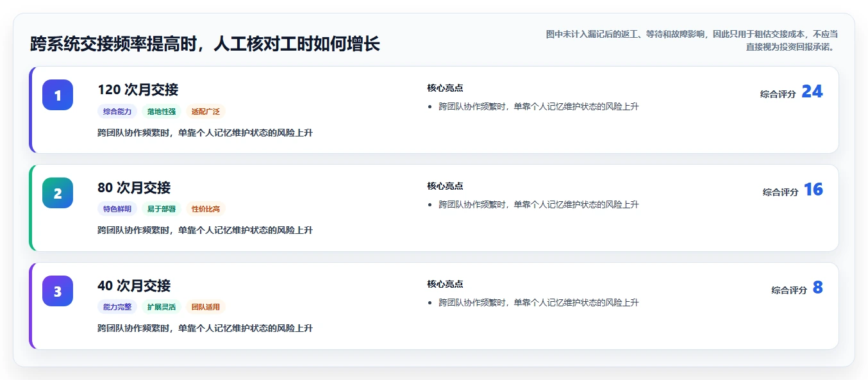Click the 易于部署 tag

pos(162,209)
